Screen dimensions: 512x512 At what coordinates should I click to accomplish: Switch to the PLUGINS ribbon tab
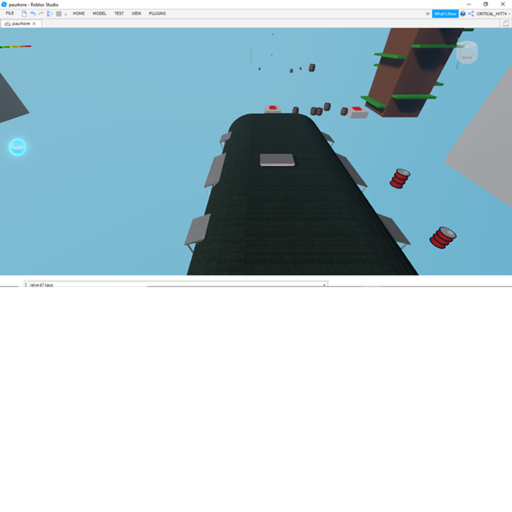(157, 13)
